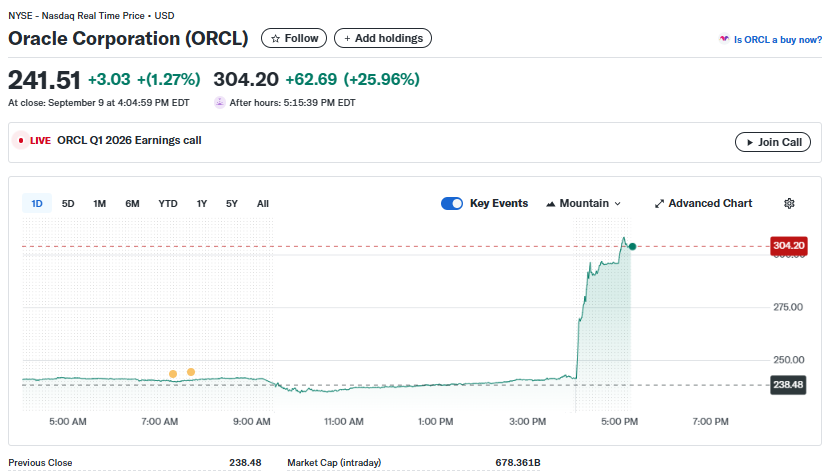Click the 5:00 PM axis label
840x473 pixels.
pos(619,422)
